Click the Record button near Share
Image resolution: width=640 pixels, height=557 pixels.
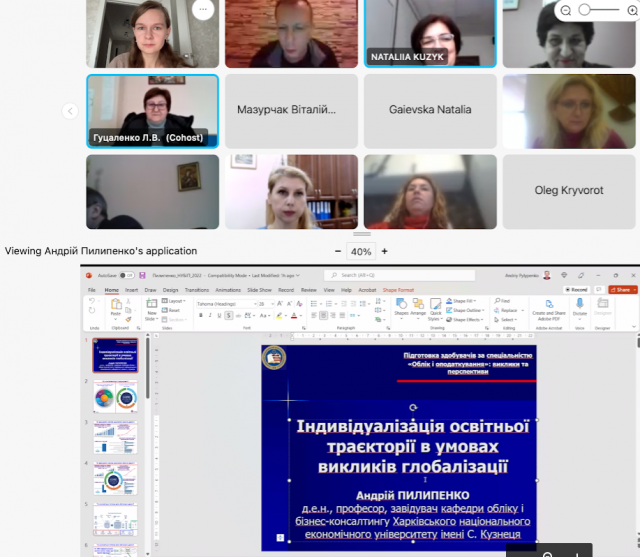576,290
